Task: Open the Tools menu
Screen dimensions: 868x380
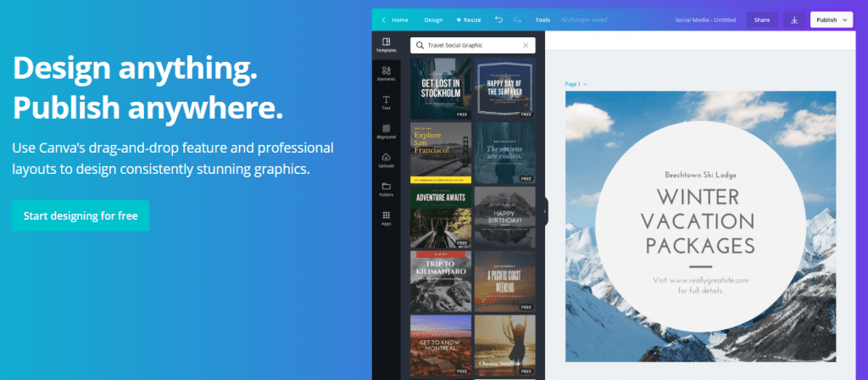Action: [x=542, y=20]
